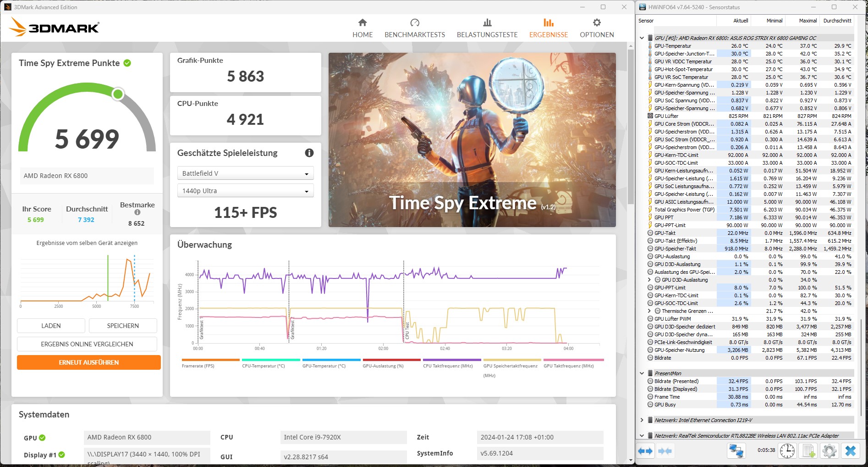Click the clock icon of GPU-Takt row
This screenshot has width=868, height=467.
tap(650, 233)
